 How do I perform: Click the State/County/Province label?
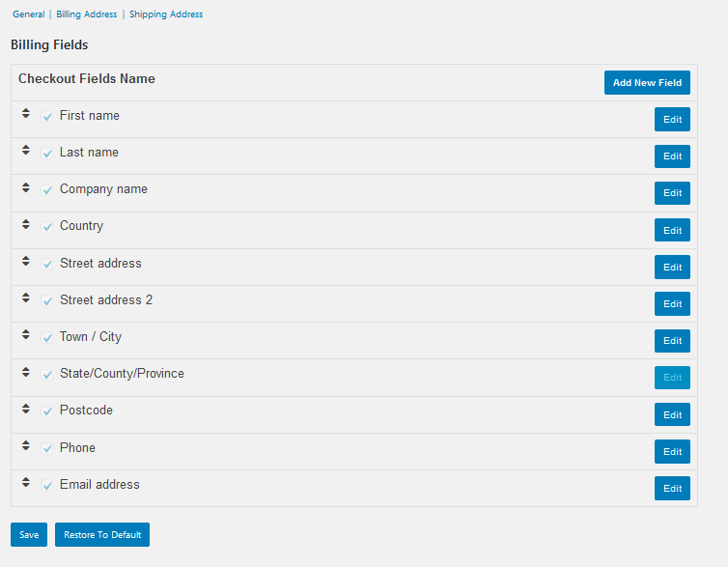[122, 374]
